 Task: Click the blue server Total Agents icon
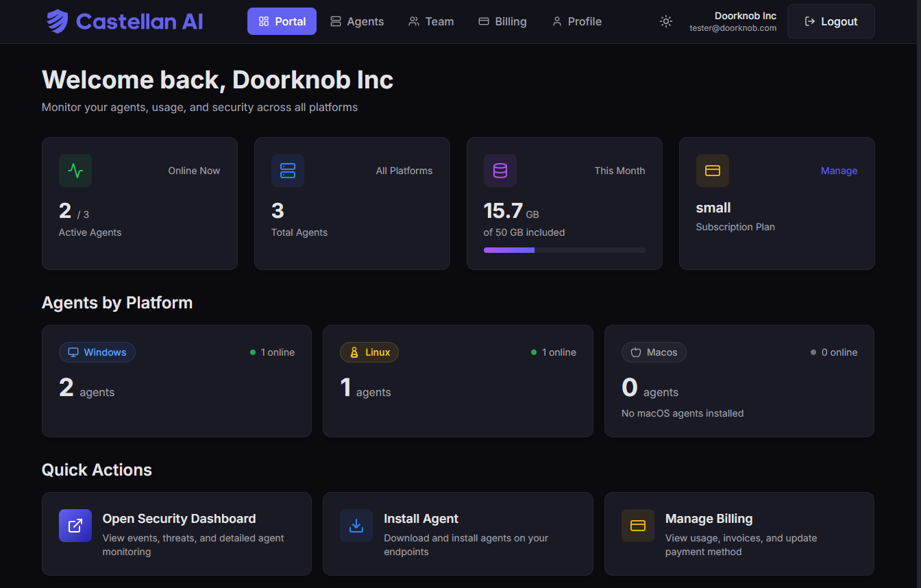click(288, 171)
